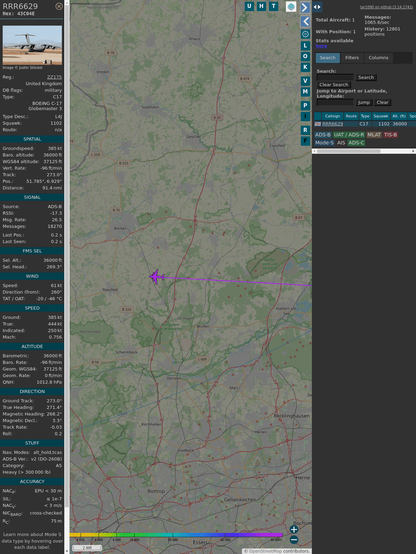Viewport: 416px width, 554px height.
Task: Open the map layer switcher
Action: [x=291, y=6]
